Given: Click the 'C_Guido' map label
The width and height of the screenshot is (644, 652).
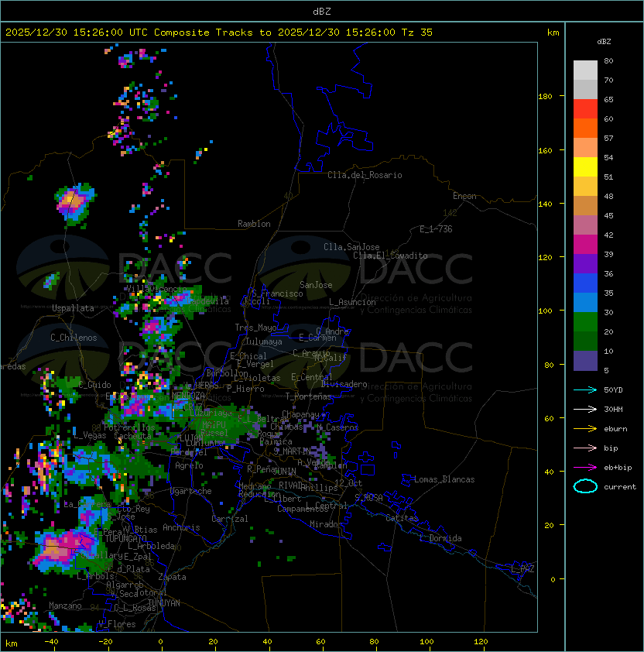Looking at the screenshot, I should 94,385.
